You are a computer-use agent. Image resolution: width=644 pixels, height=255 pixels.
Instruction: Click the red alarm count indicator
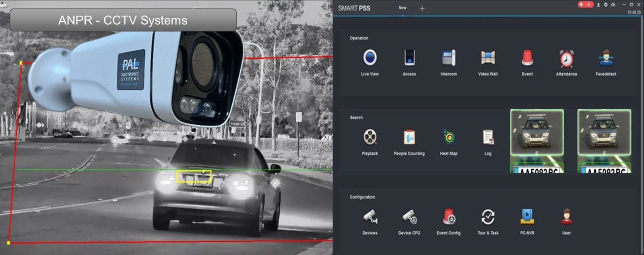point(586,4)
